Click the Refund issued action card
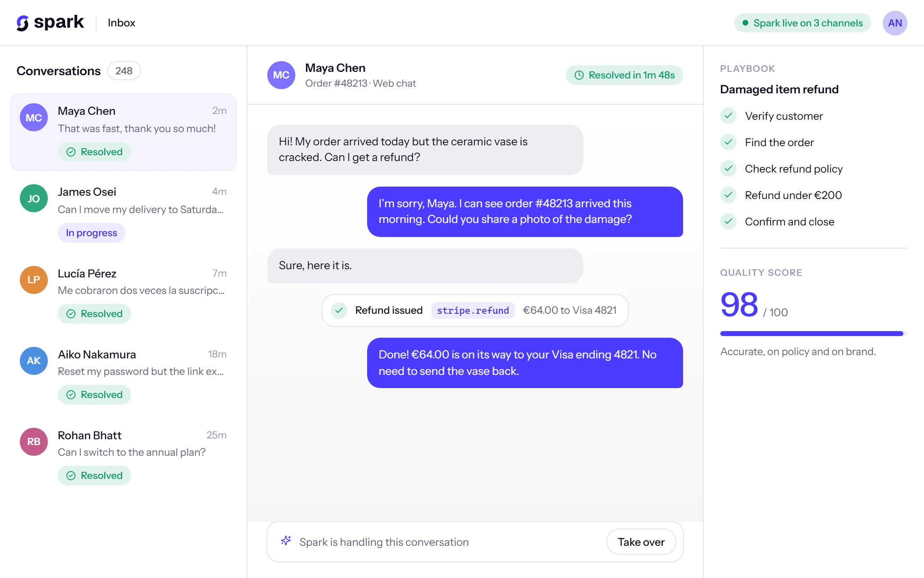924x578 pixels. [475, 310]
